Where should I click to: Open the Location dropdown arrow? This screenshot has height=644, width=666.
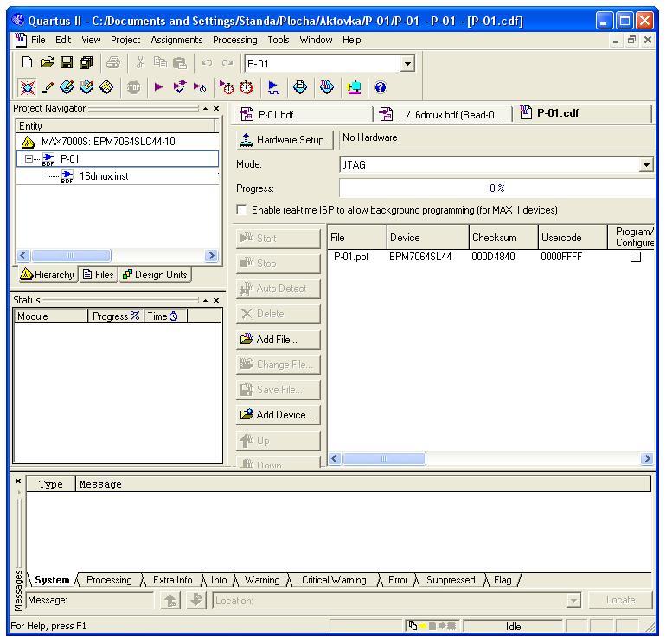coord(573,600)
